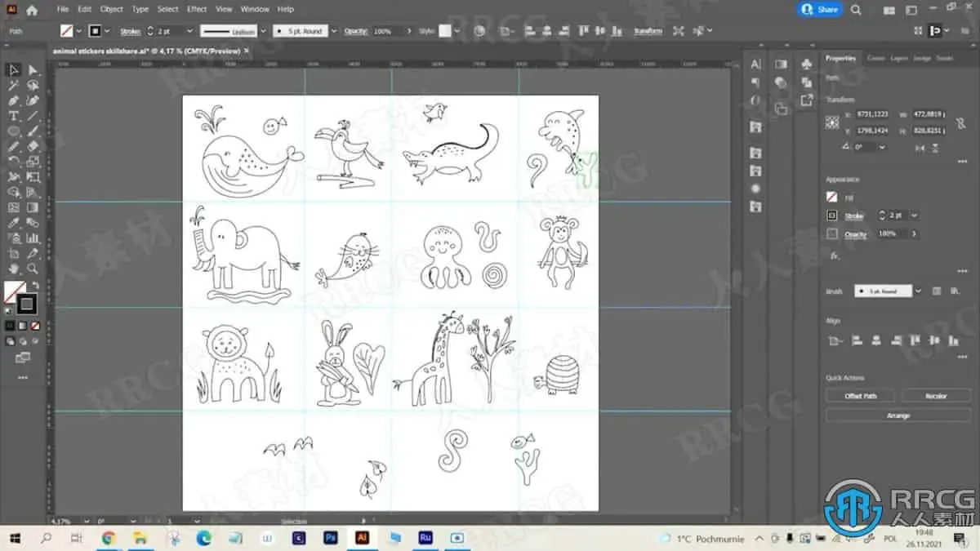Open stroke weight dropdown in Properties panel

pos(914,216)
